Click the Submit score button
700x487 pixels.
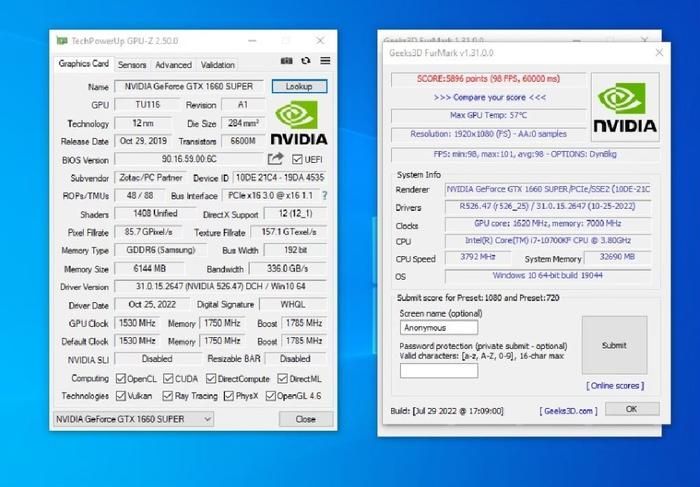coord(614,344)
